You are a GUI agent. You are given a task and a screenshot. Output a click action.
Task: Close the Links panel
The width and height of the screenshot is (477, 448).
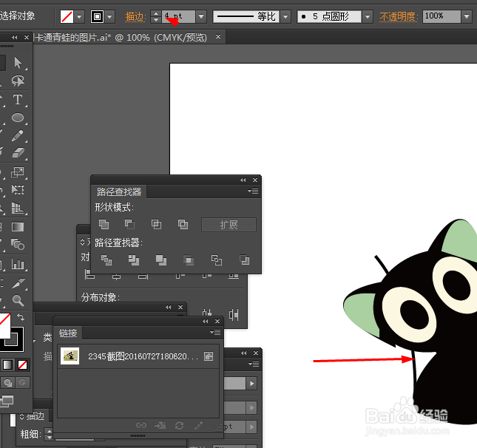coord(217,321)
